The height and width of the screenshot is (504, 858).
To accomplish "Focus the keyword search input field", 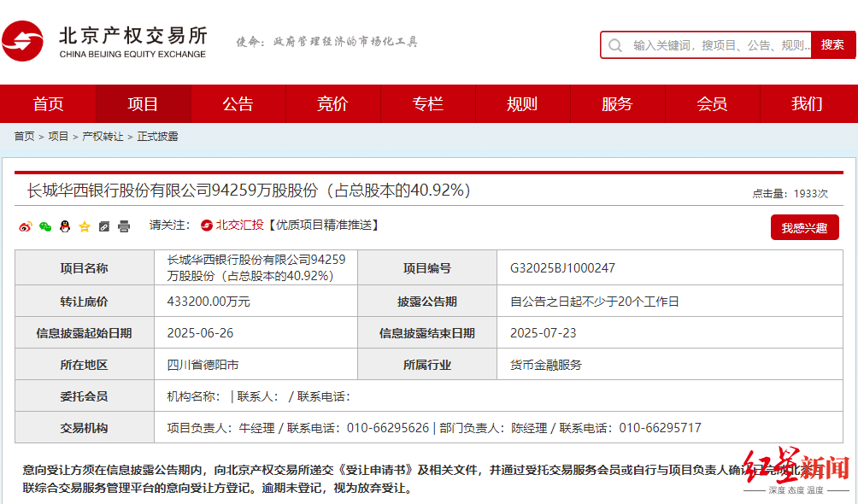I will pyautogui.click(x=707, y=45).
